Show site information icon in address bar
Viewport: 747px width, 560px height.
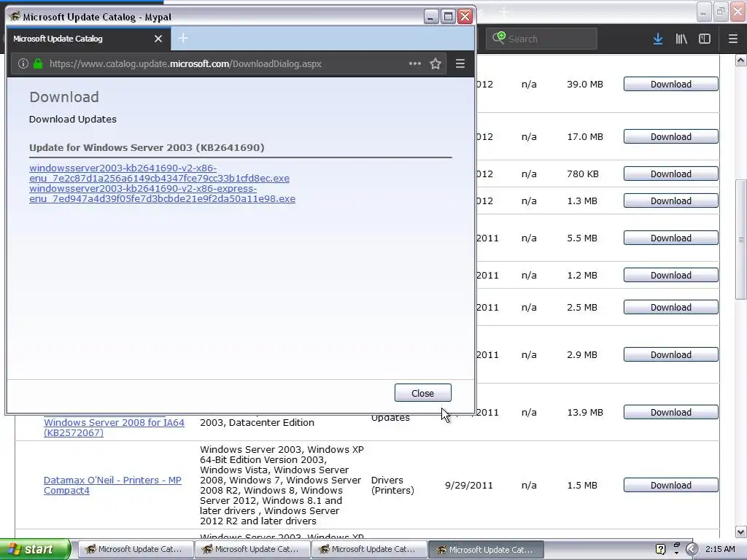pos(23,63)
